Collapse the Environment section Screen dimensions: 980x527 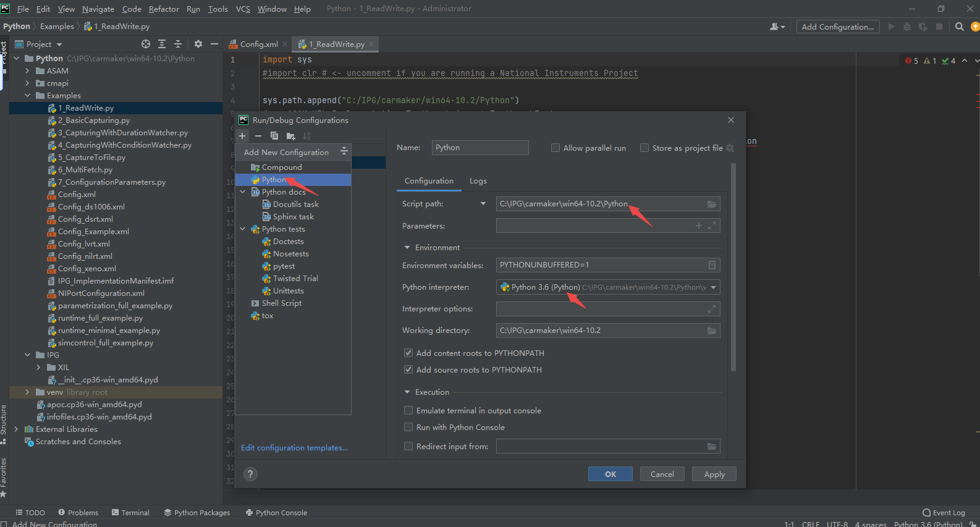407,248
